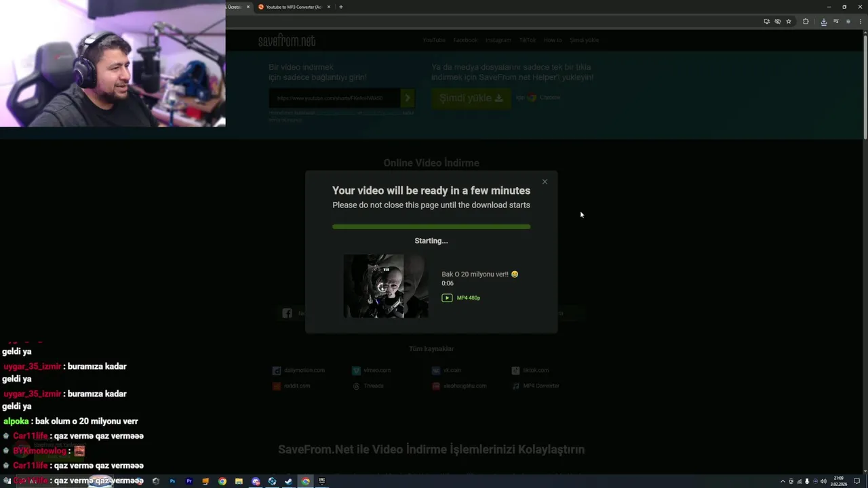This screenshot has height=488, width=868.
Task: Open Photoshop from the taskbar
Action: pos(172,481)
